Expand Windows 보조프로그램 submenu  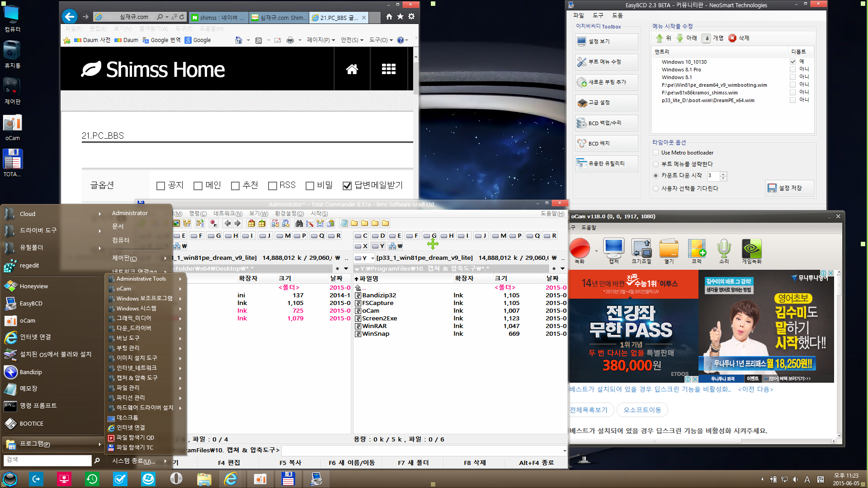pyautogui.click(x=145, y=299)
